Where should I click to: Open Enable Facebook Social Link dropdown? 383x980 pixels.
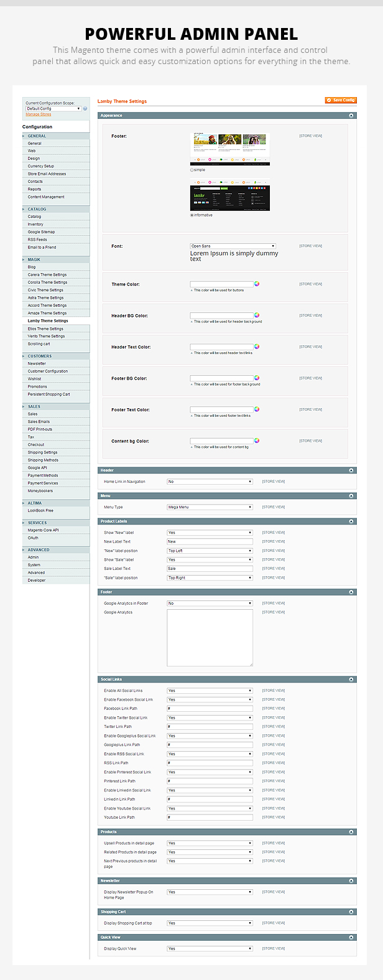(x=210, y=700)
